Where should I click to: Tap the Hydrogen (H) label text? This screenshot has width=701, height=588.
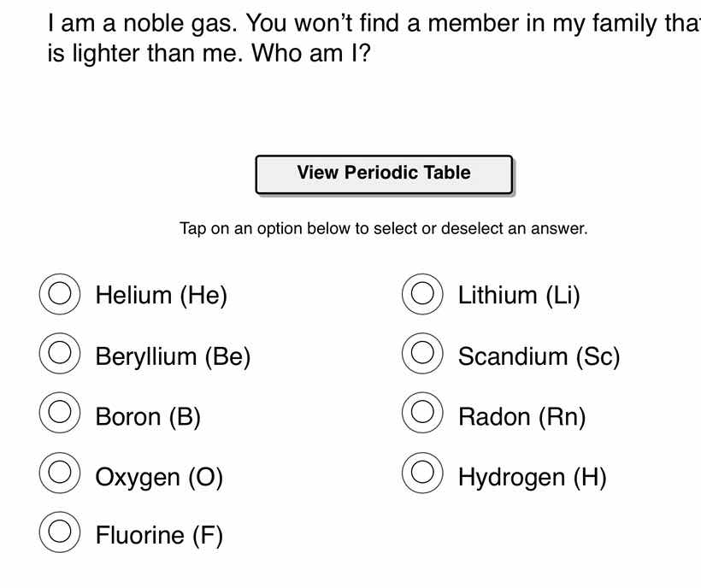533,476
